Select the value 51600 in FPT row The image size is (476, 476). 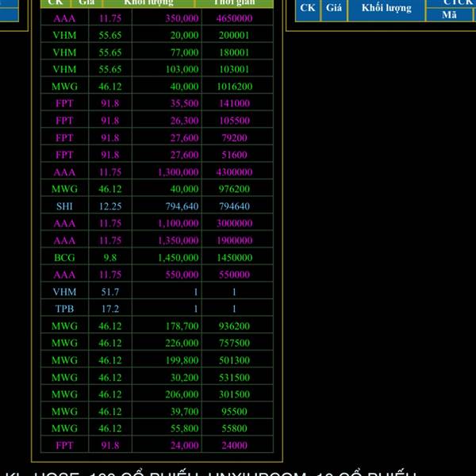pyautogui.click(x=234, y=155)
